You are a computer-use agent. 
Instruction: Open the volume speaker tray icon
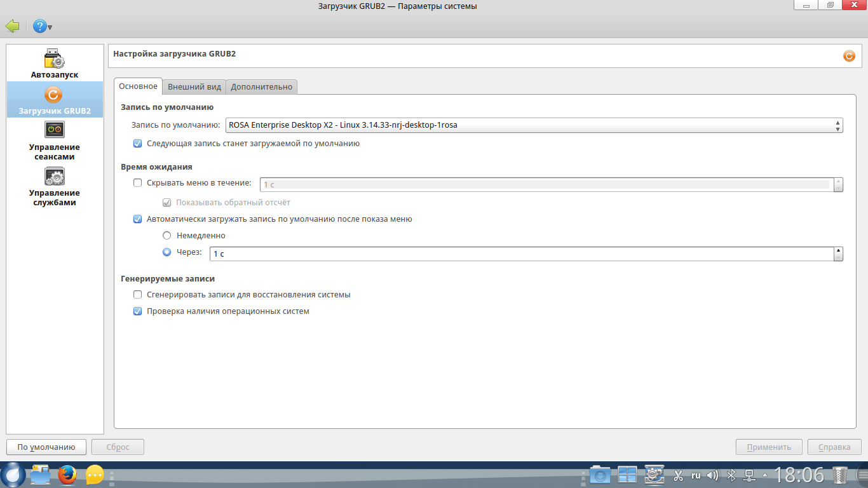[x=713, y=475]
